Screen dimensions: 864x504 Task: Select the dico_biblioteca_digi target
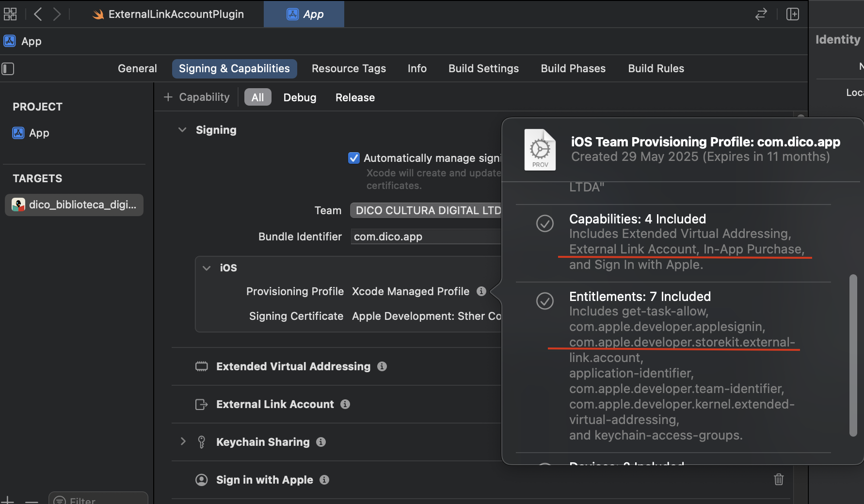coord(74,205)
